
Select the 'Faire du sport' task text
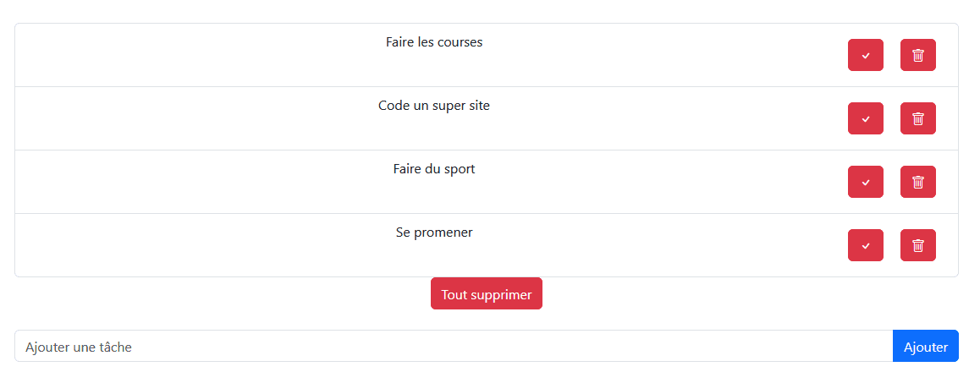click(434, 169)
